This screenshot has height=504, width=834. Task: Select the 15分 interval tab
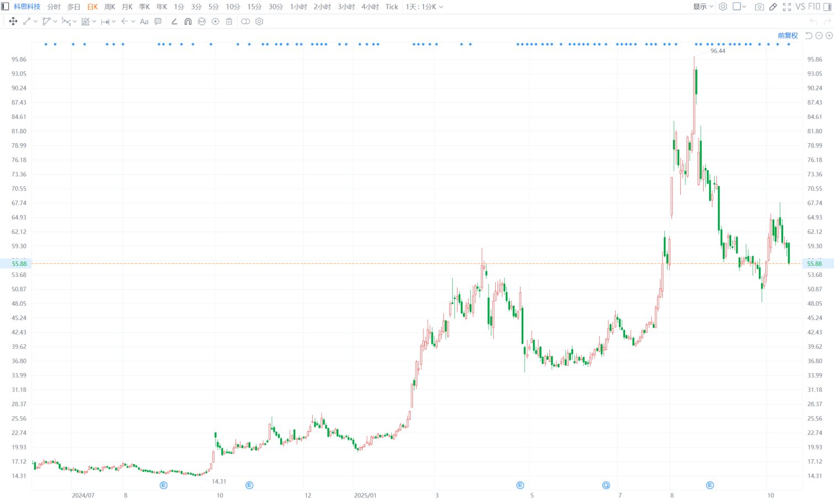coord(254,7)
